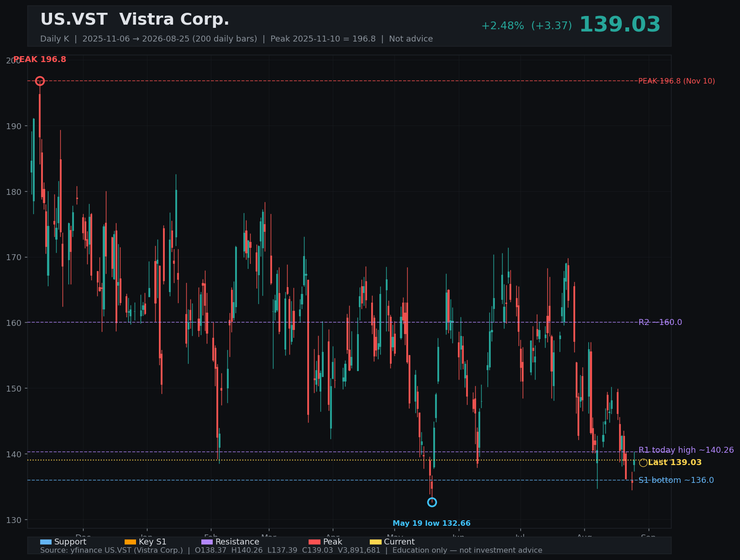Click the yellow Current legend swatch
Screen dimensions: 740x560
375,542
